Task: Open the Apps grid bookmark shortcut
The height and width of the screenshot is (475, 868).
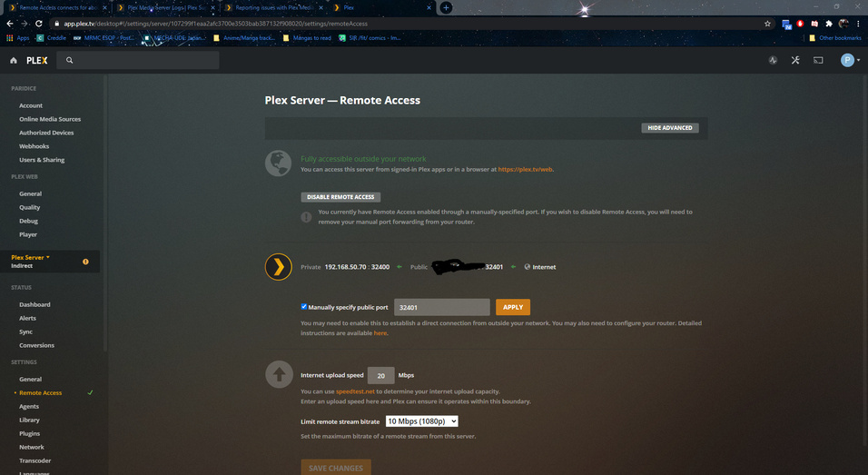Action: click(x=18, y=38)
